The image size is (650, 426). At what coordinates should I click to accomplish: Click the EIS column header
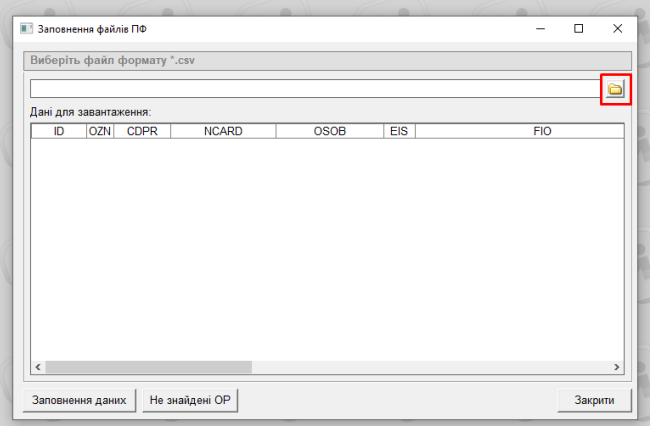pos(399,131)
